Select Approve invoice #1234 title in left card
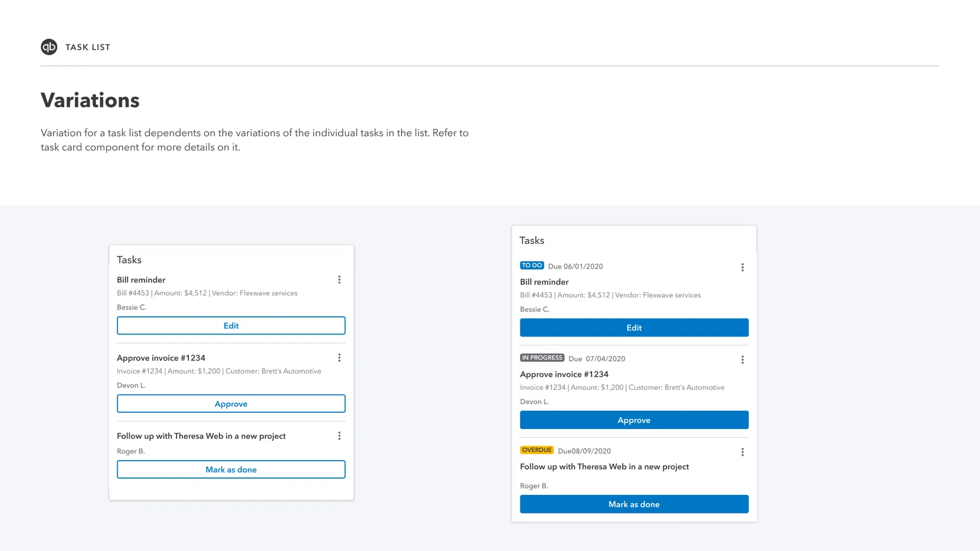The width and height of the screenshot is (980, 551). tap(161, 358)
